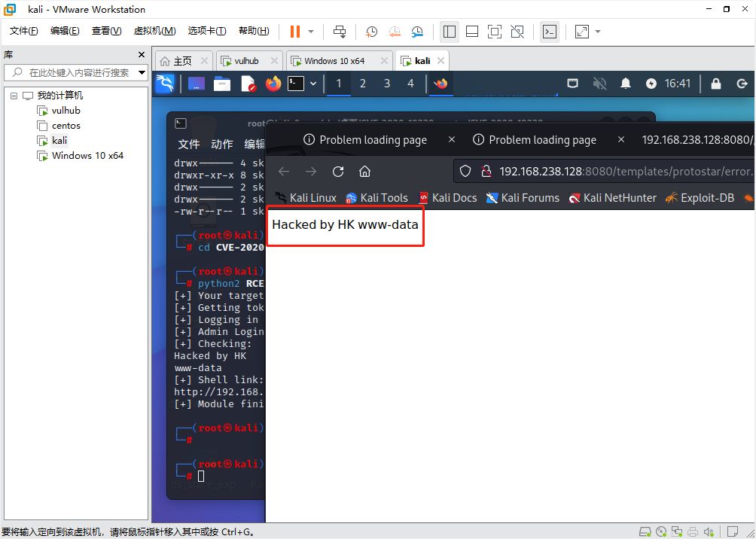Click the power manager icon in Kali panel
The width and height of the screenshot is (756, 539).
click(x=651, y=84)
